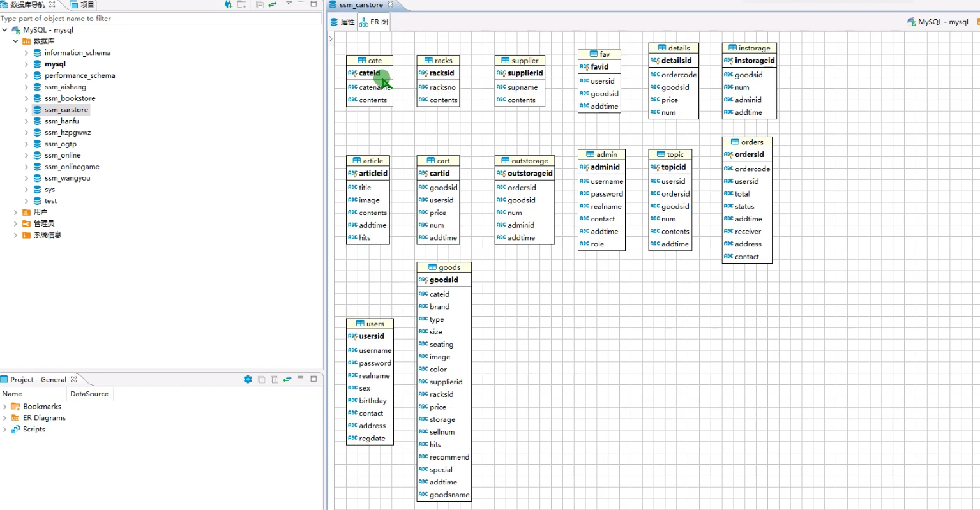Viewport: 980px width, 510px height.
Task: Click the ER Diagrams folder icon
Action: click(15, 417)
